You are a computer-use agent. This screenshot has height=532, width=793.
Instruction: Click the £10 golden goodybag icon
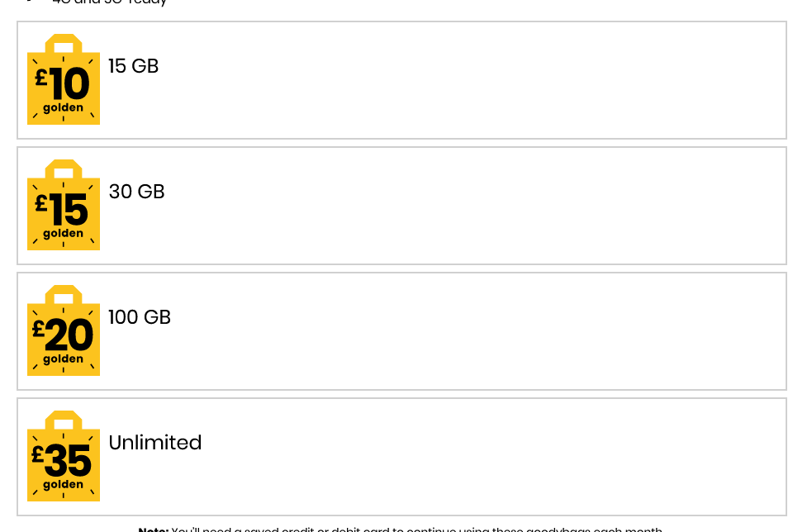pyautogui.click(x=64, y=79)
